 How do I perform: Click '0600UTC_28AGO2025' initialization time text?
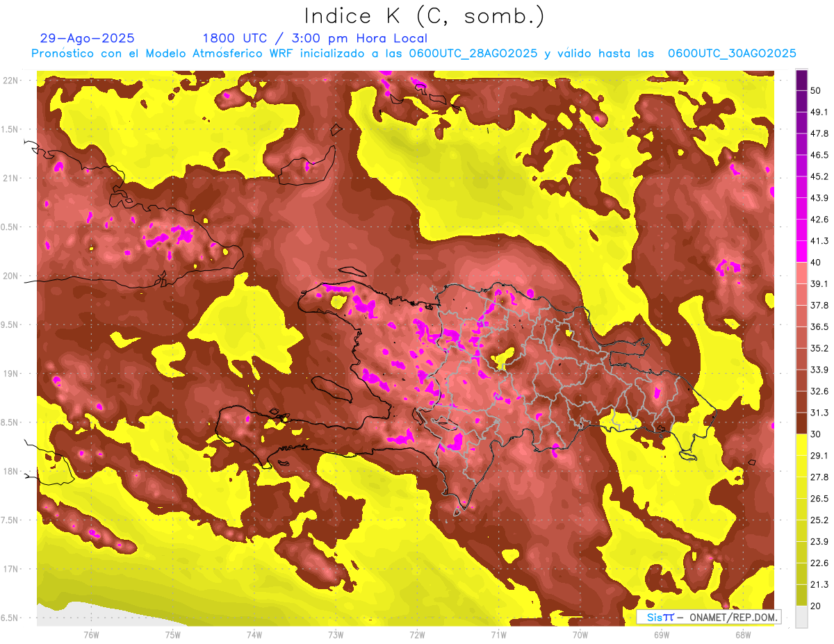[x=473, y=53]
